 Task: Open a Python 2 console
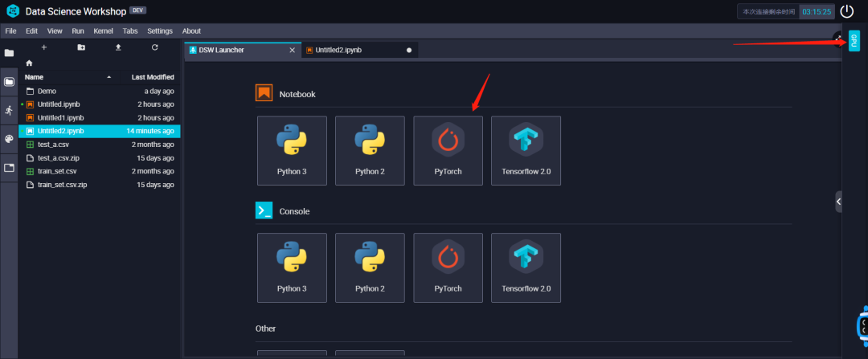pos(370,267)
